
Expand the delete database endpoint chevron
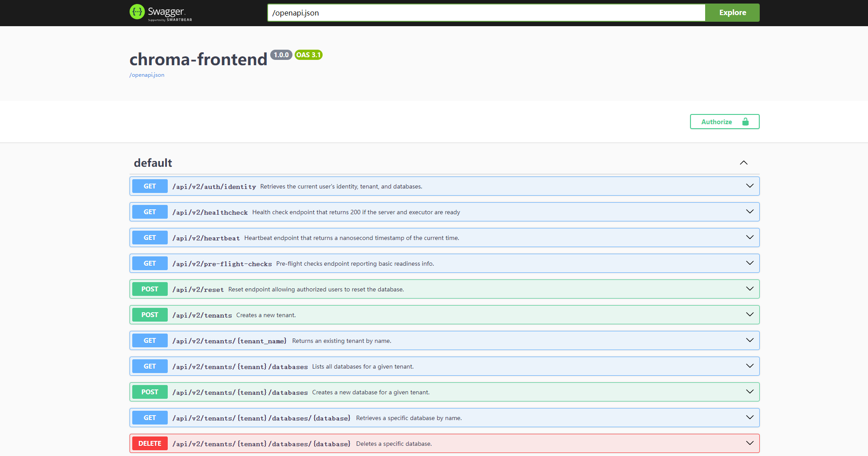[x=750, y=443]
